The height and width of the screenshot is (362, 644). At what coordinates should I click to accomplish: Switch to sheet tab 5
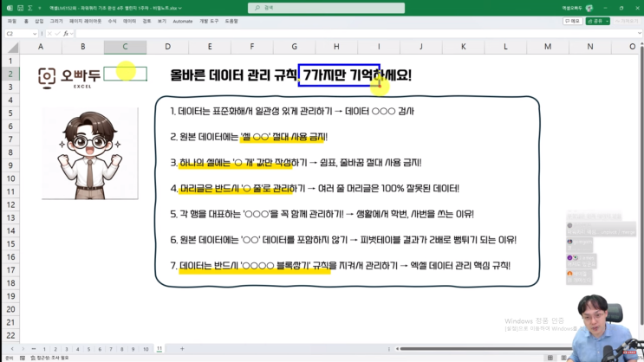88,349
